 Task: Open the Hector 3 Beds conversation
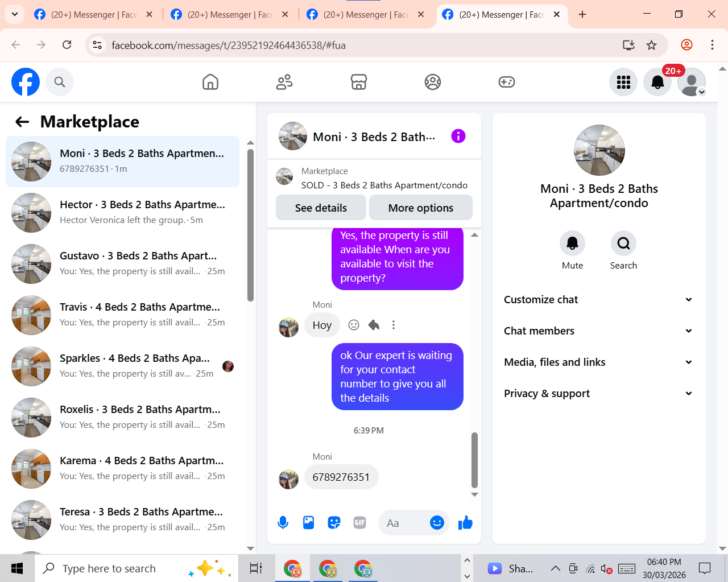pos(122,212)
